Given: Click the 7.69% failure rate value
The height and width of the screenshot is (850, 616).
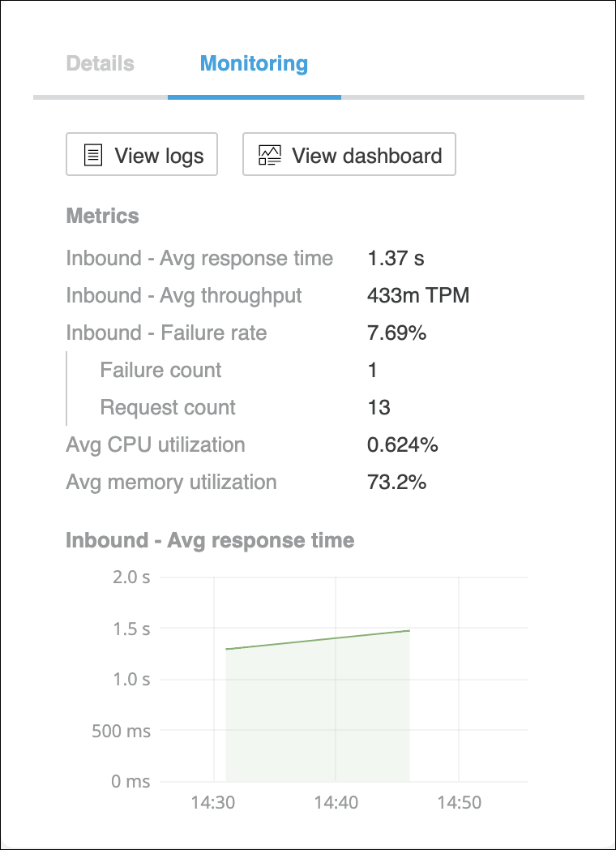Looking at the screenshot, I should tap(397, 333).
